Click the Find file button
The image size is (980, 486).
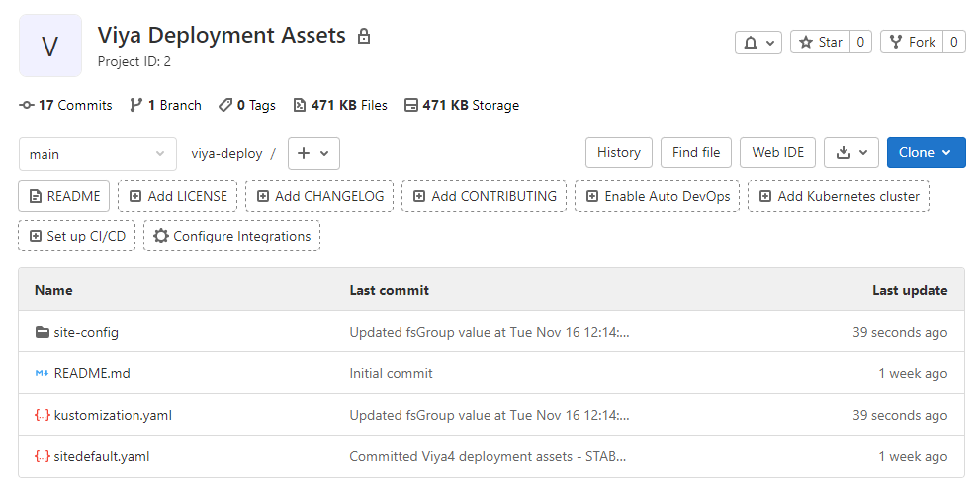point(696,152)
